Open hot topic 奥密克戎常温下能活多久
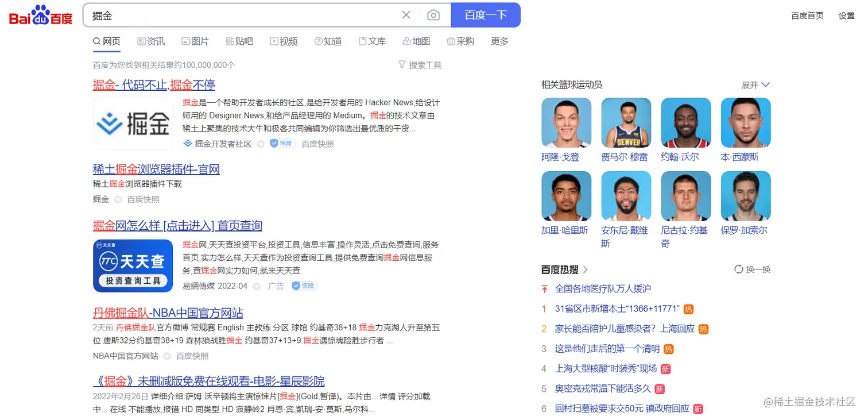 click(603, 388)
